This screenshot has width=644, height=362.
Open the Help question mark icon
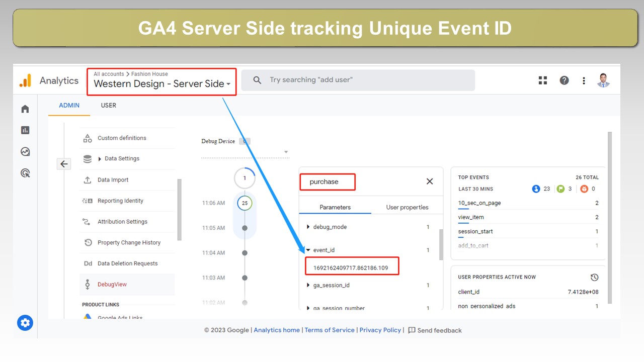[564, 80]
